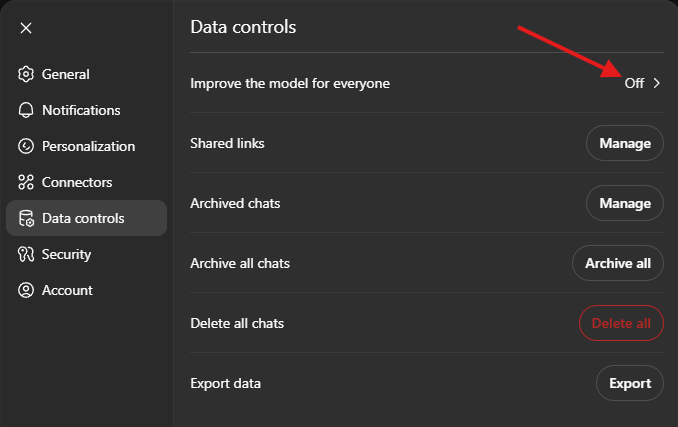The image size is (678, 427).
Task: Click the Connectors icon in sidebar
Action: click(x=26, y=182)
